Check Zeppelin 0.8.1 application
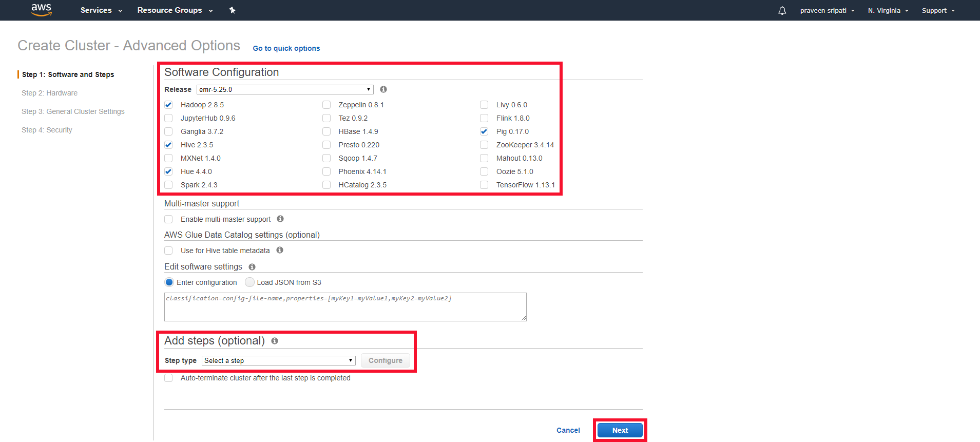 pyautogui.click(x=326, y=105)
